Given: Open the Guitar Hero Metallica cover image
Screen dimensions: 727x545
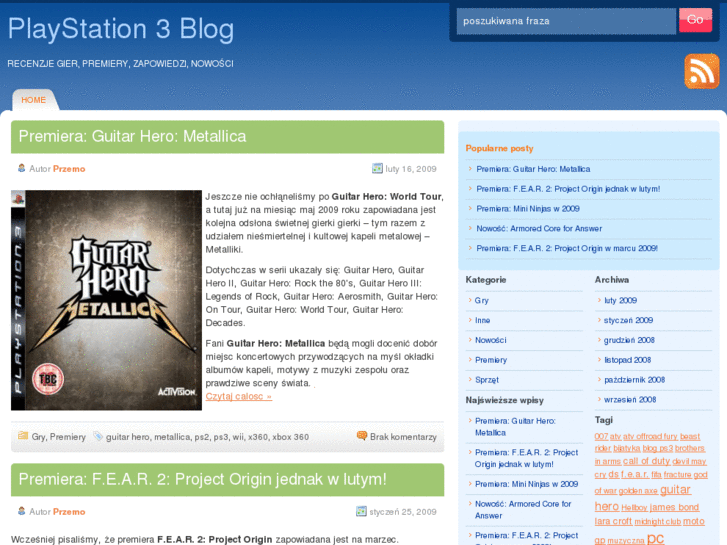Looking at the screenshot, I should click(x=106, y=300).
